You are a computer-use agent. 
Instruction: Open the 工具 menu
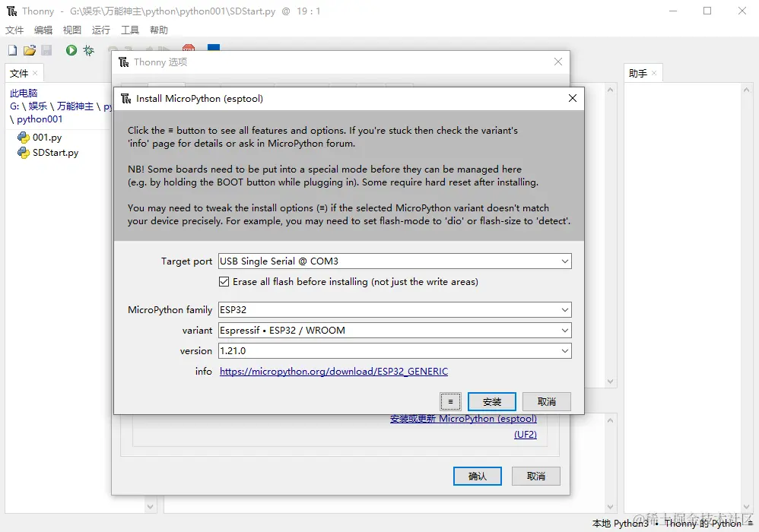coord(130,30)
